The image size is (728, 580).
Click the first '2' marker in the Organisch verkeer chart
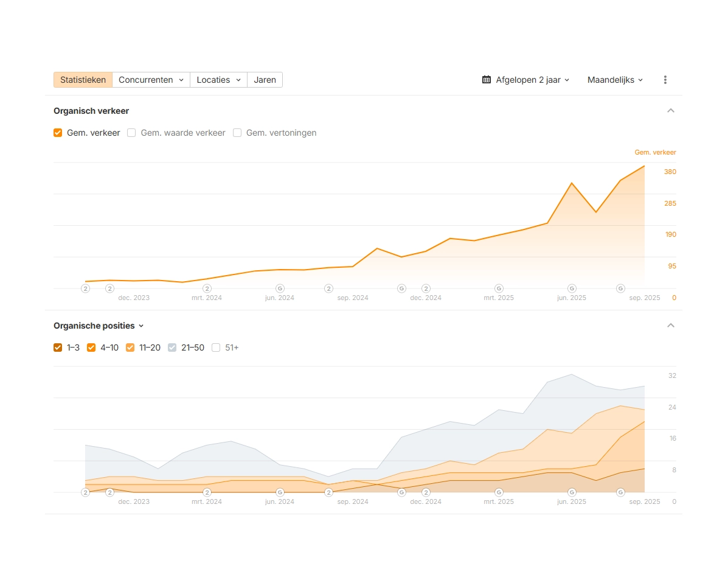pos(86,288)
